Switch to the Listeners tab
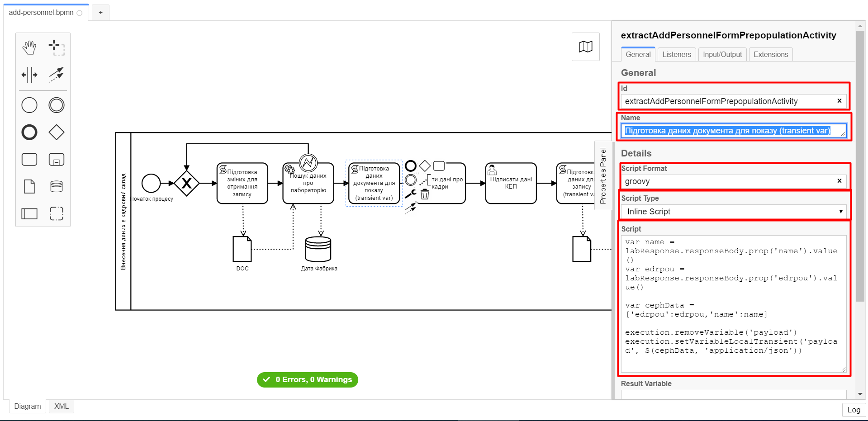Viewport: 868px width, 421px height. (676, 54)
